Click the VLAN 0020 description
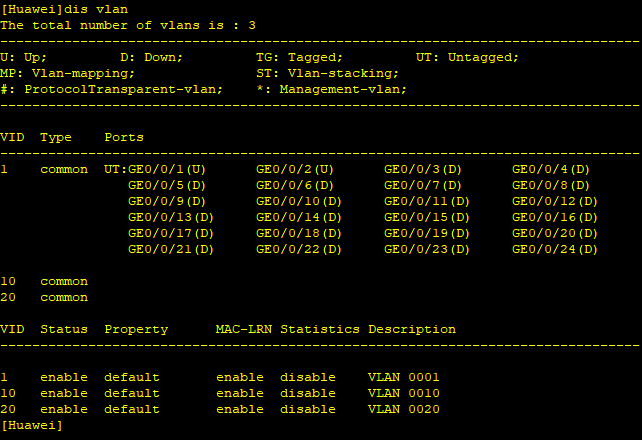 (404, 409)
